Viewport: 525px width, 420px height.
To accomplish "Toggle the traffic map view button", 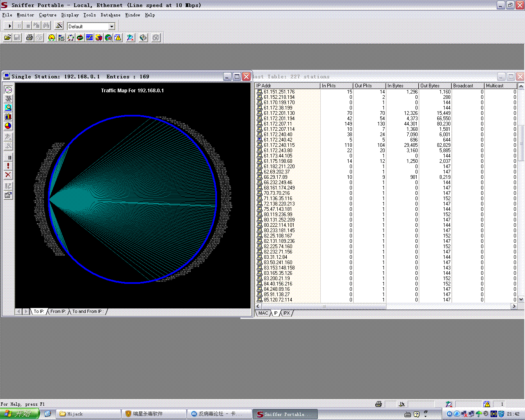I will (x=8, y=90).
